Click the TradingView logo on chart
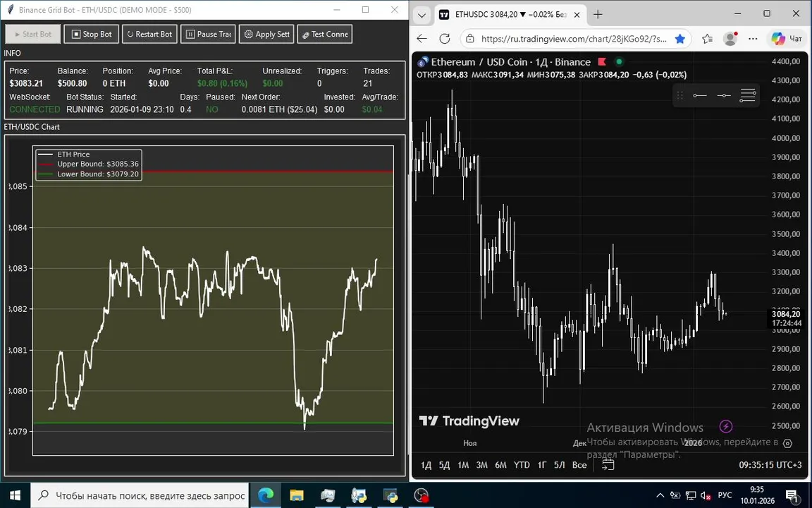812x508 pixels. point(469,421)
